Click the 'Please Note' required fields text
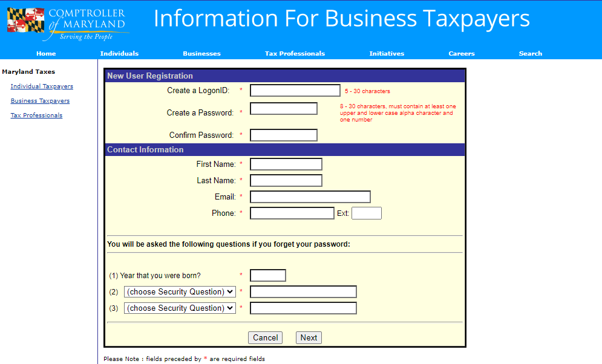Screen dimensions: 602x364 point(185,359)
